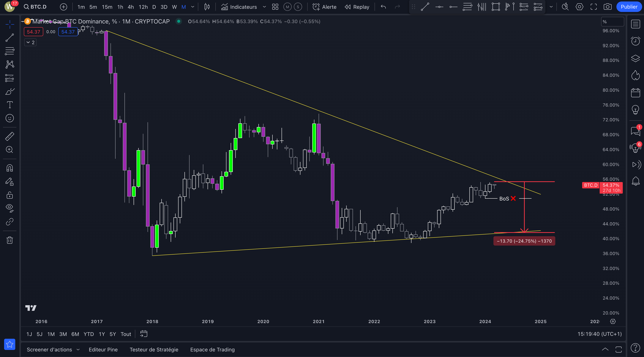This screenshot has height=357, width=644.
Task: Enter fullscreen mode
Action: coord(594,7)
